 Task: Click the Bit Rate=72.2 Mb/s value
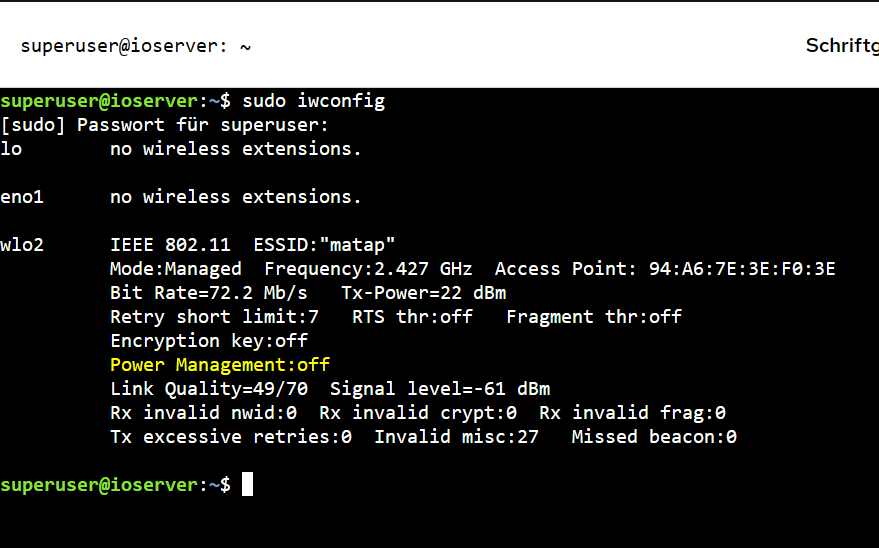pos(208,293)
